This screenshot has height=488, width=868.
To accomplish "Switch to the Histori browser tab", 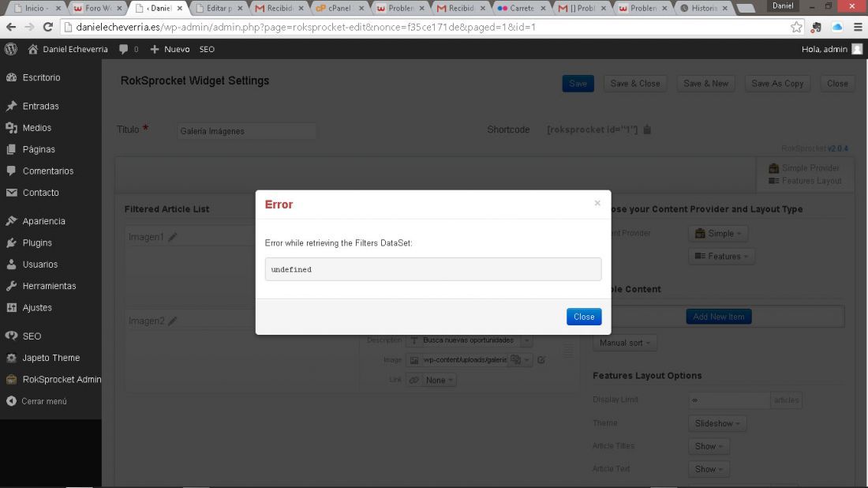I will tap(704, 9).
